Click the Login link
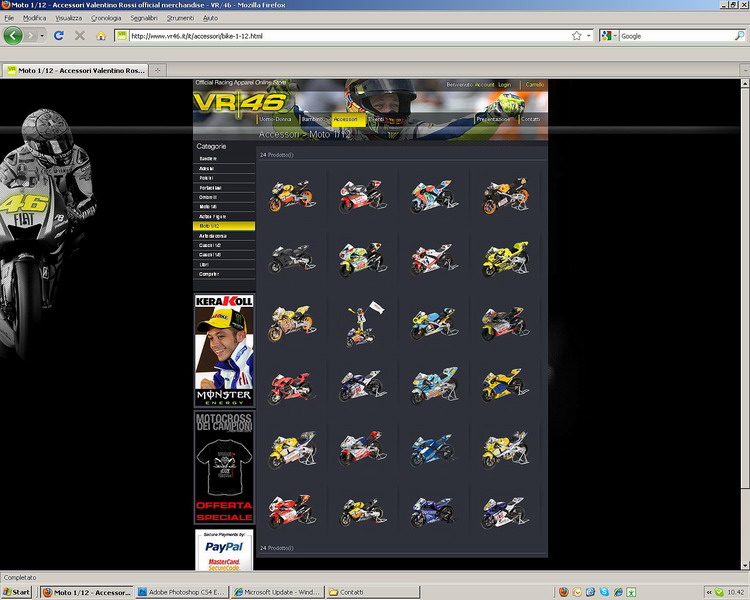750x600 pixels. tap(504, 85)
